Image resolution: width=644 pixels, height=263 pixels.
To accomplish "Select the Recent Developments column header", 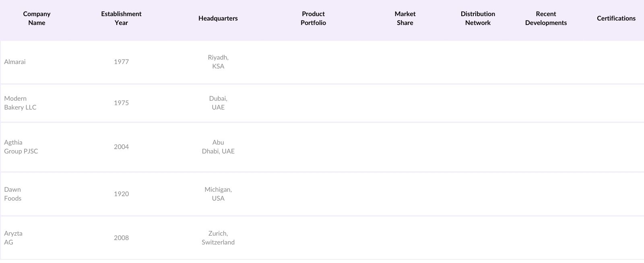I will click(x=546, y=19).
